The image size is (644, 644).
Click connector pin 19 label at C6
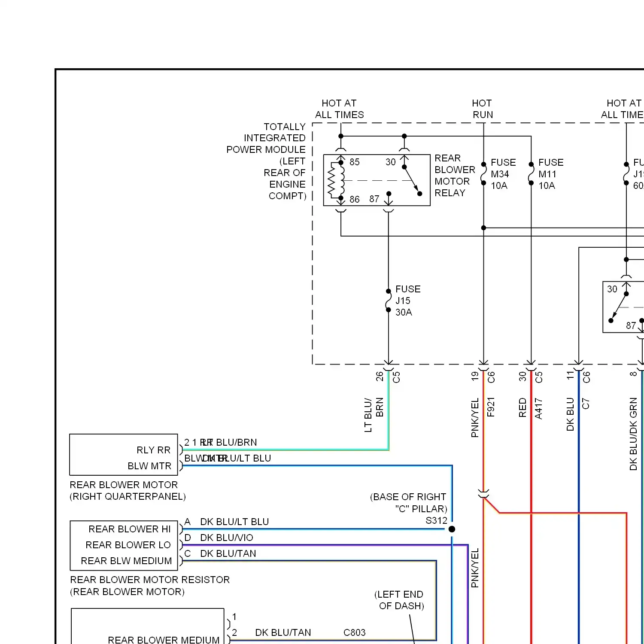tap(475, 377)
